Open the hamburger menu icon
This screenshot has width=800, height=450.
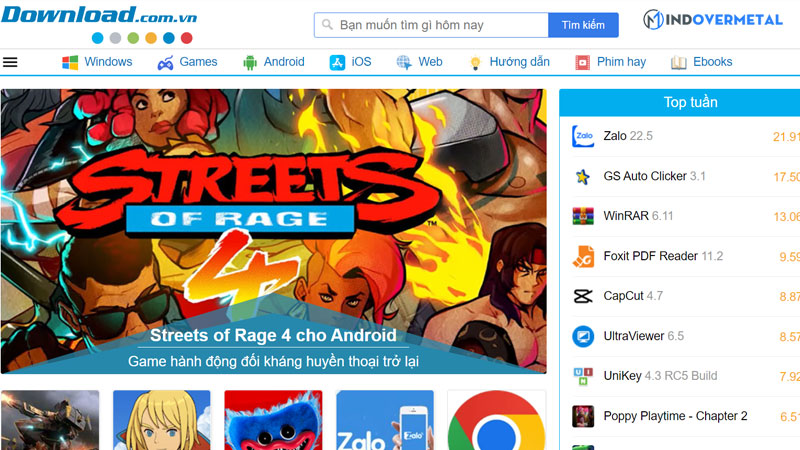click(11, 62)
